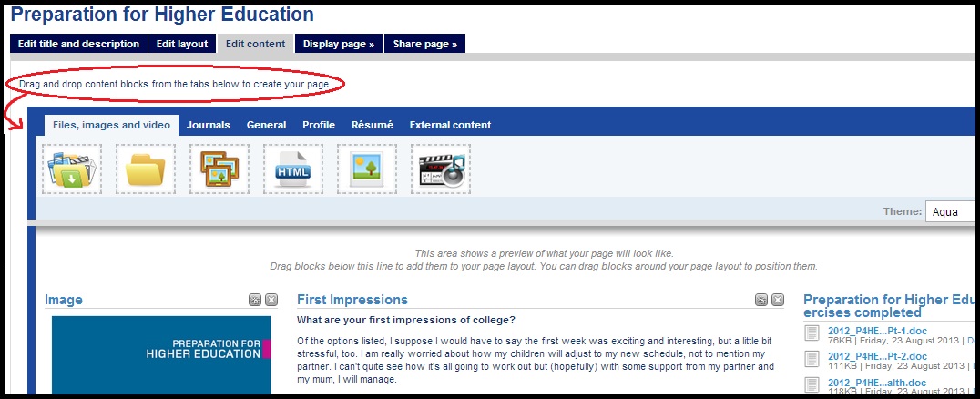980x399 pixels.
Task: Remove the First Impressions block
Action: pyautogui.click(x=778, y=301)
